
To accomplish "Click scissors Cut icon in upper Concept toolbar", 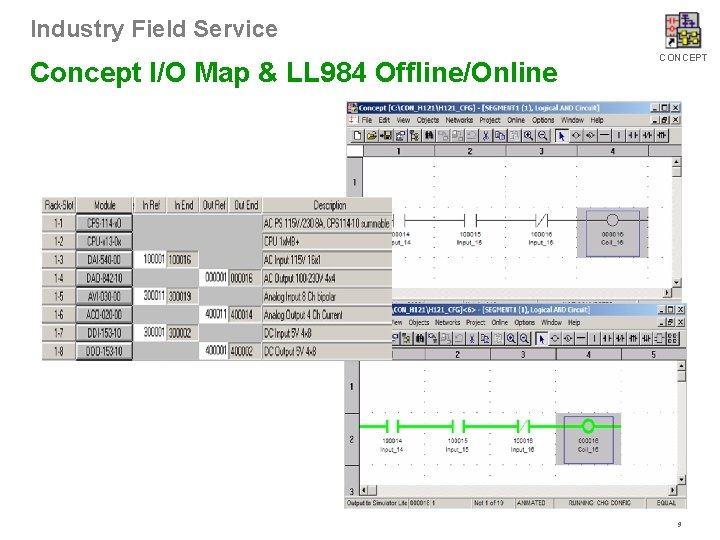I will coord(485,135).
